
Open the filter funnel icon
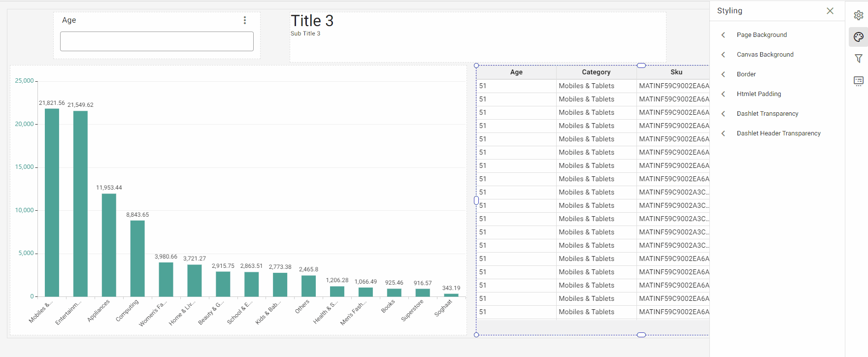coord(858,59)
